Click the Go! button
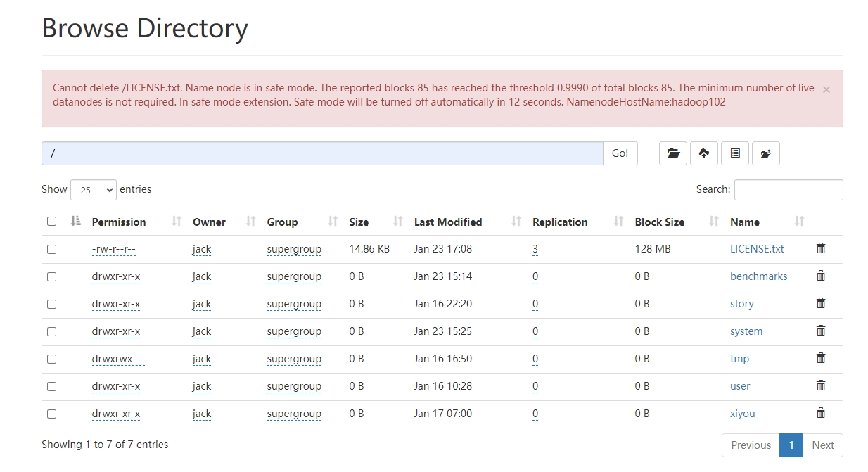Viewport: 868px width, 472px height. point(620,153)
